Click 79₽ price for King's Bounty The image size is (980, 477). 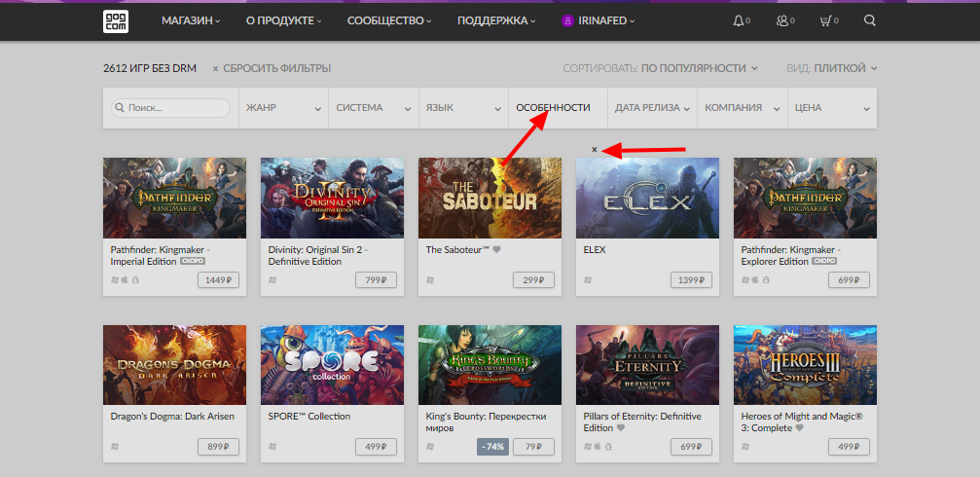coord(533,447)
